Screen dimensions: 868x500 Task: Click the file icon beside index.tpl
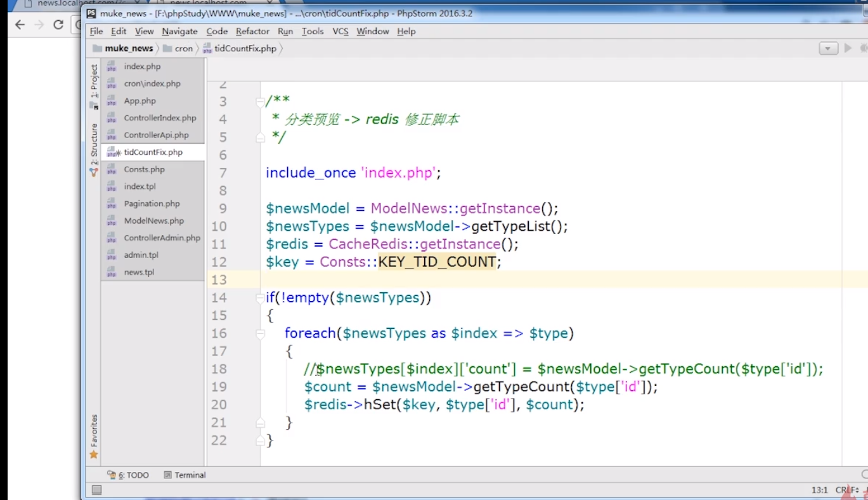click(x=112, y=186)
